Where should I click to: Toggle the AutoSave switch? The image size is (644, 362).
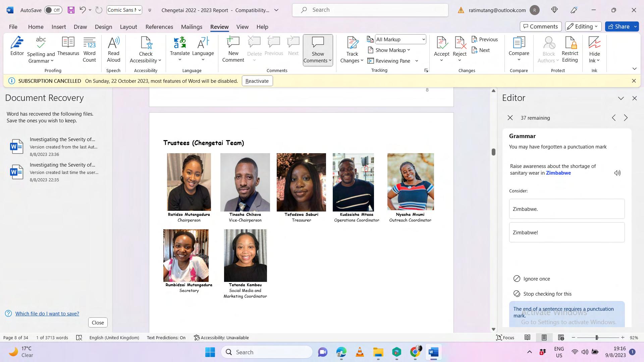tap(53, 10)
